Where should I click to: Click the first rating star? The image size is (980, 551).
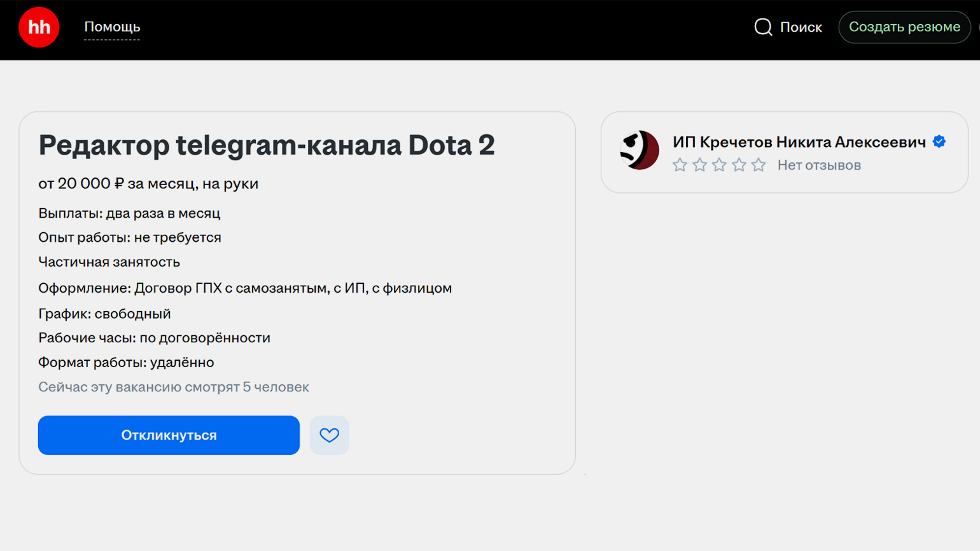(x=680, y=165)
